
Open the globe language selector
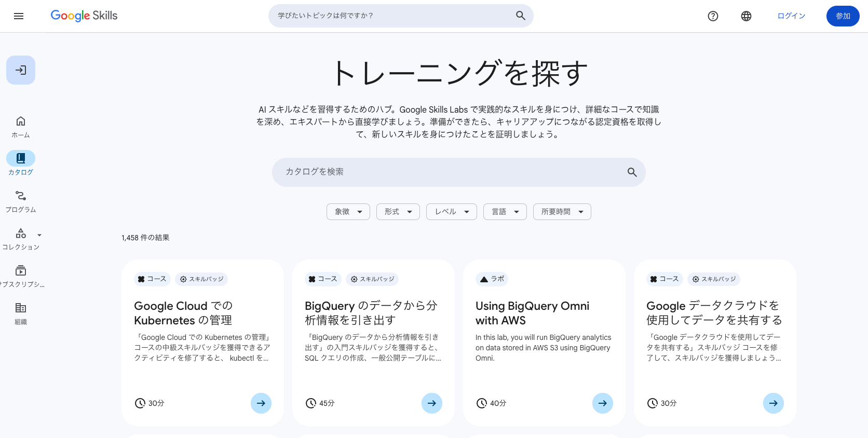pyautogui.click(x=746, y=16)
